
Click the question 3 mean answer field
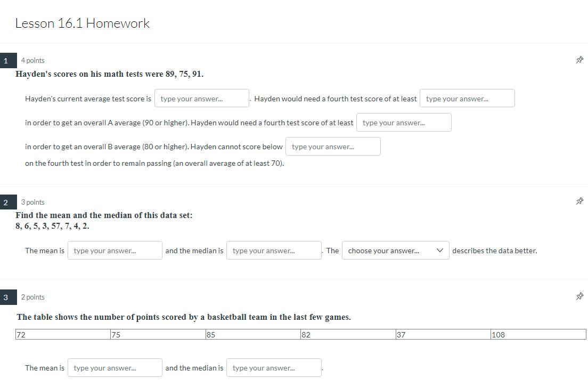[x=115, y=368]
